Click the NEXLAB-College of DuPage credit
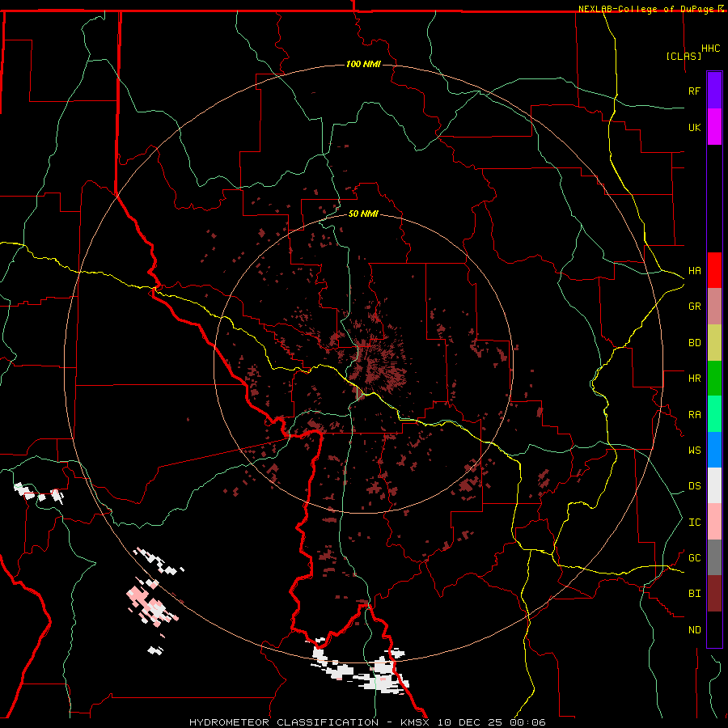 [647, 9]
